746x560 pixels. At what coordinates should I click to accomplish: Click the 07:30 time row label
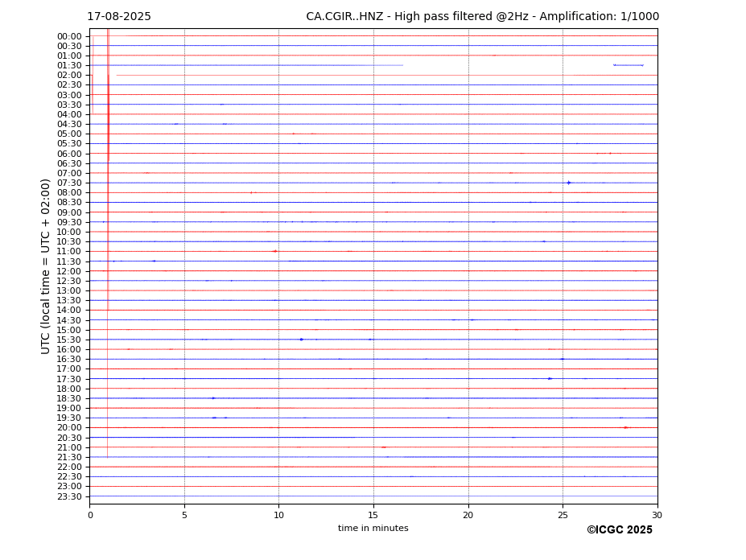click(x=69, y=183)
